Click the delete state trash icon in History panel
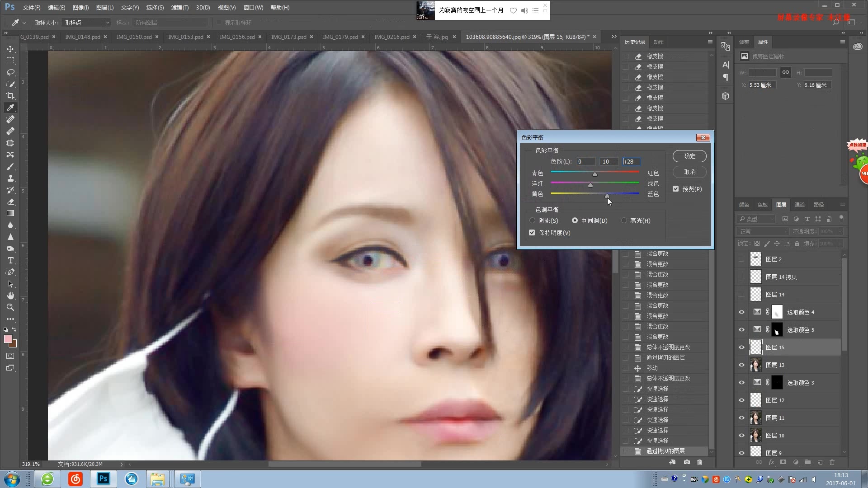This screenshot has width=868, height=488. pos(699,462)
